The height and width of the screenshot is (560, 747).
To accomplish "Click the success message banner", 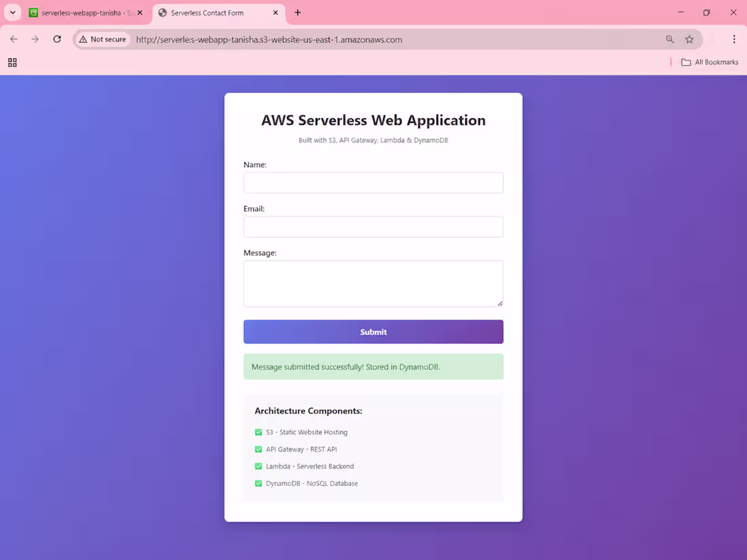I will [x=373, y=367].
